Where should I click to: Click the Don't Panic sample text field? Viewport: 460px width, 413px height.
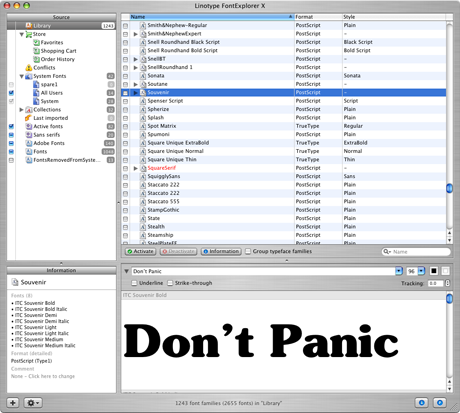tap(263, 271)
